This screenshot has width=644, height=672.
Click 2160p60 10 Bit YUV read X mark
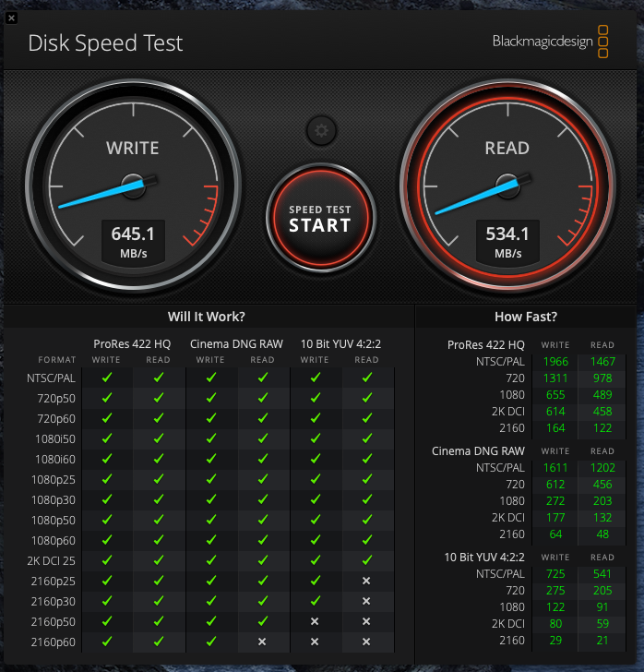point(366,642)
